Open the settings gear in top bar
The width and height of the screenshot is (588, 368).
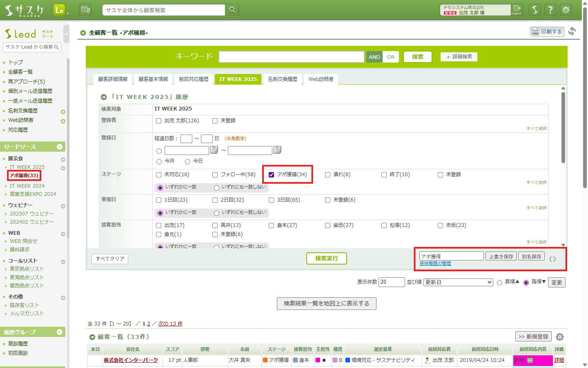[566, 10]
